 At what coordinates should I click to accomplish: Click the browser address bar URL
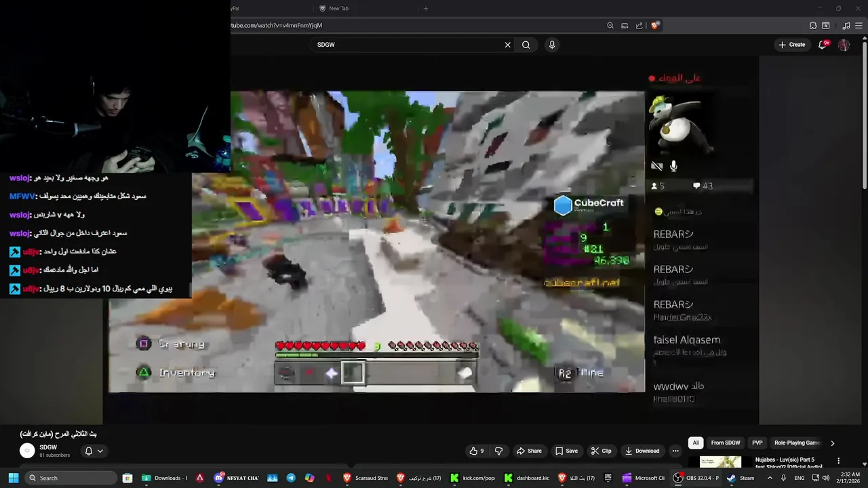(277, 26)
